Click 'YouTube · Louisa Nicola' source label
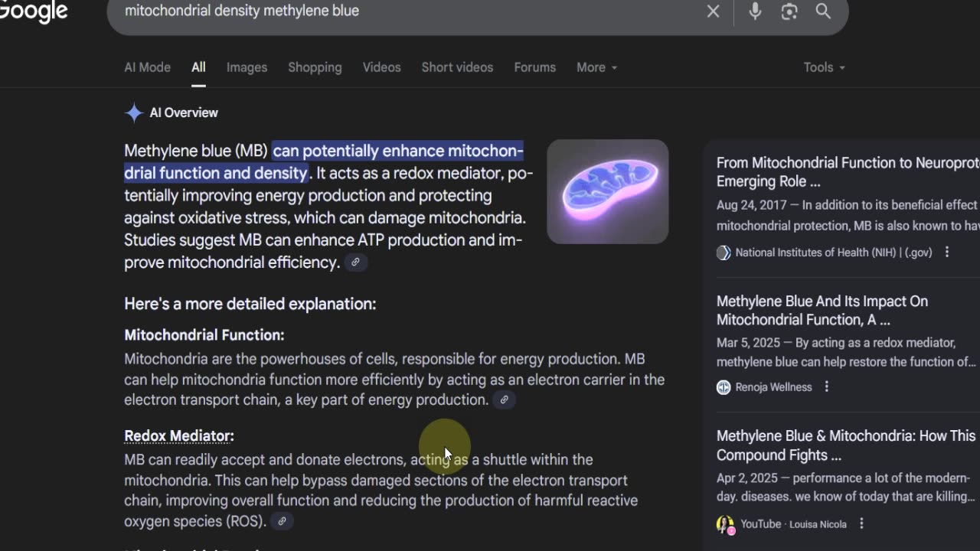980x551 pixels. tap(794, 524)
